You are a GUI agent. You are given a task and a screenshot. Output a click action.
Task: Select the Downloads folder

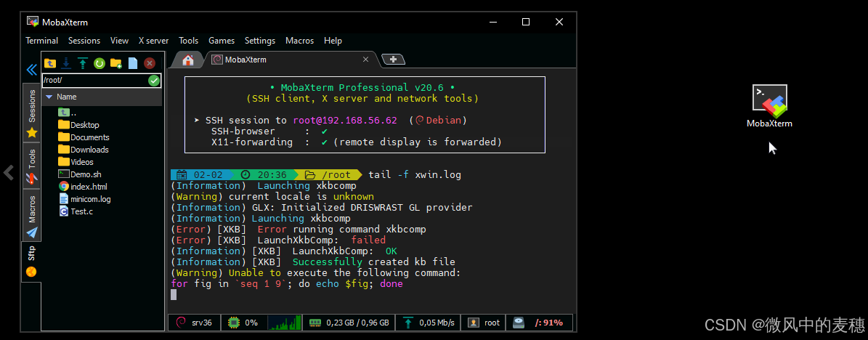[x=83, y=150]
